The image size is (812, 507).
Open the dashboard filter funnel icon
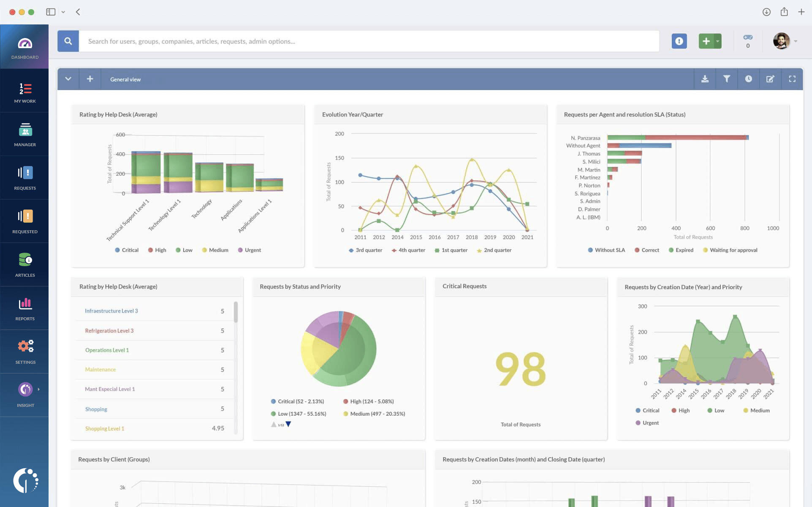[x=726, y=79]
